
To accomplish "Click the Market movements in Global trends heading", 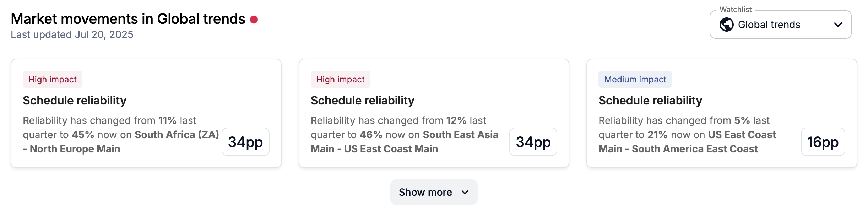I will tap(128, 19).
